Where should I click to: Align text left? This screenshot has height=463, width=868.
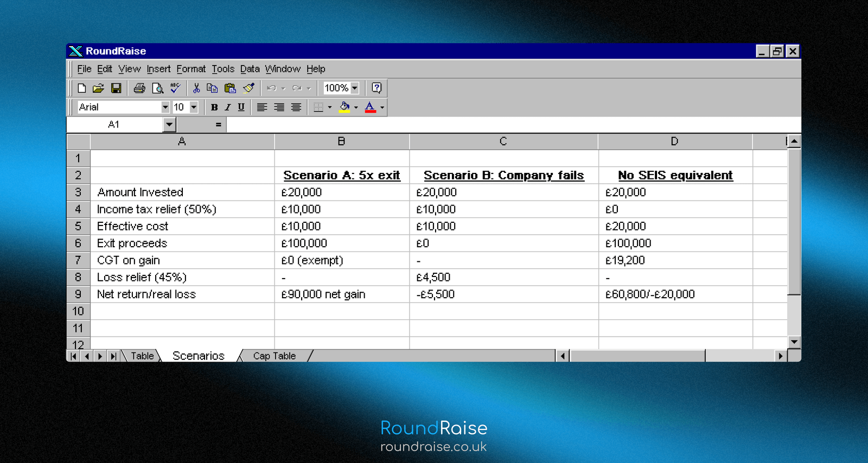pos(262,107)
